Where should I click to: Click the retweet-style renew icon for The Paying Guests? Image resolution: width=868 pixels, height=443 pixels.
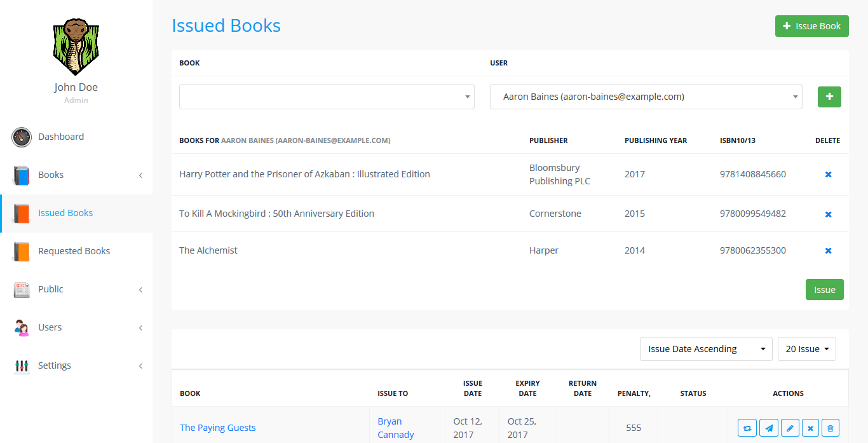pyautogui.click(x=747, y=428)
